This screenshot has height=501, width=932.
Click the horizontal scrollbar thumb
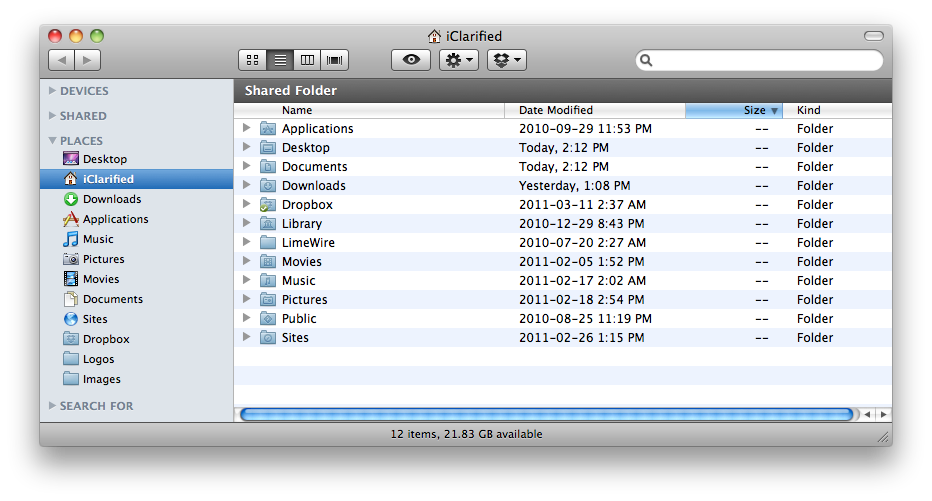tap(547, 414)
